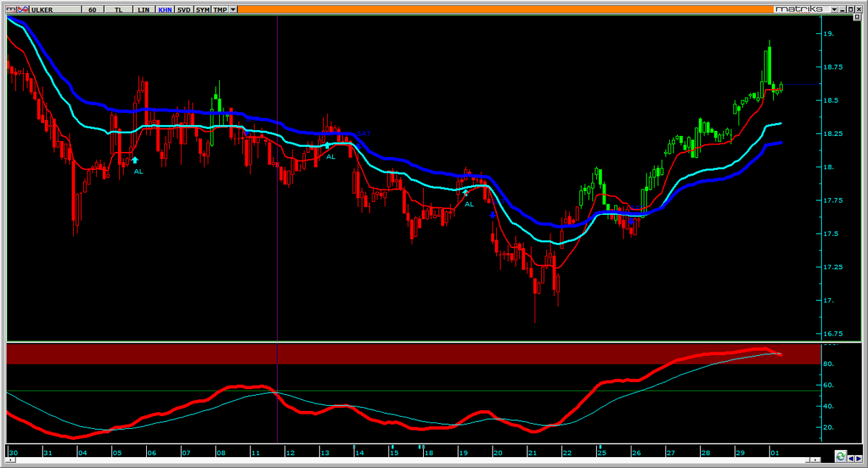868x468 pixels.
Task: Click scrollbar right arrow button at bottom
Action: click(815, 460)
